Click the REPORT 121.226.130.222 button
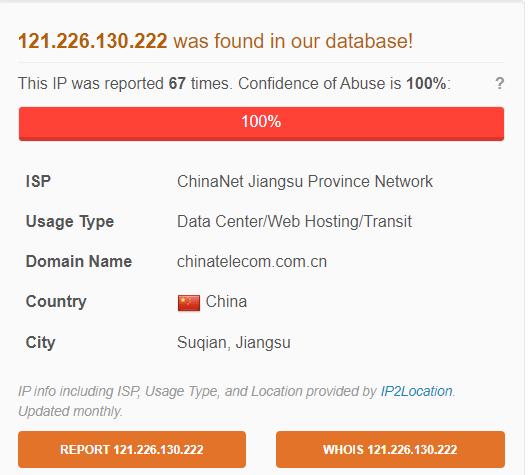The image size is (532, 475). [x=132, y=450]
